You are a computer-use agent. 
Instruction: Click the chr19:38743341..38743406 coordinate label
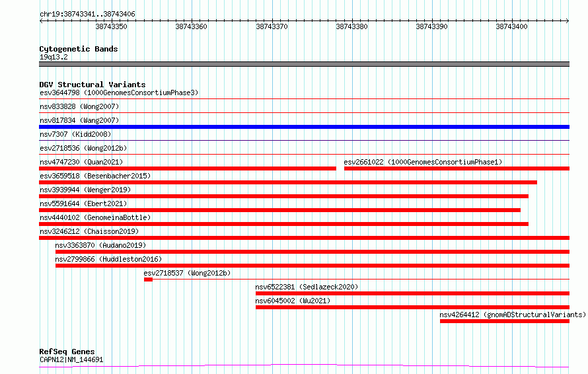pyautogui.click(x=87, y=15)
